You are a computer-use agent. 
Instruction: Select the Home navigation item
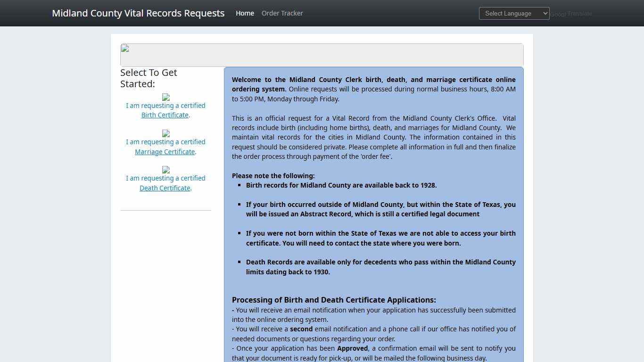coord(245,13)
